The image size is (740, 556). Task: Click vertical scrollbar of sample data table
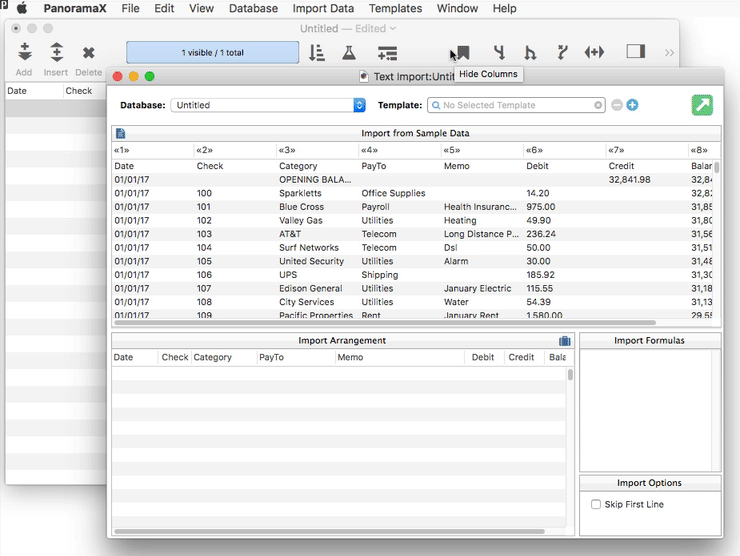tap(716, 168)
